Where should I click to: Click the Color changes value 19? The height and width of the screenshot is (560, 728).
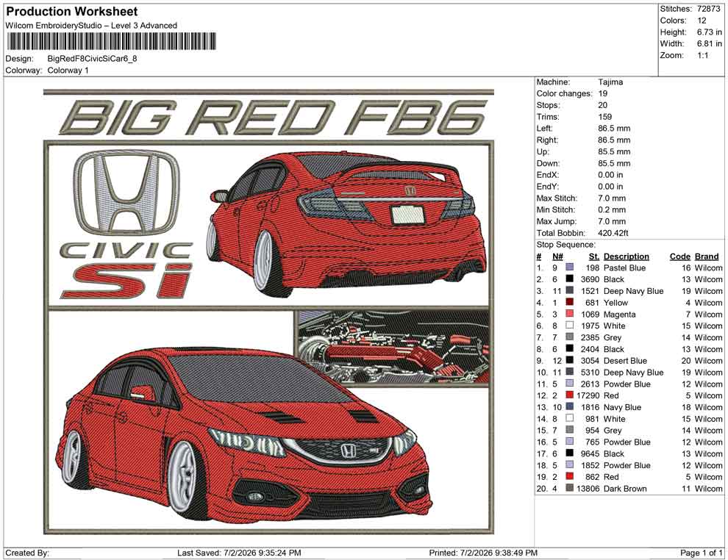pyautogui.click(x=603, y=94)
